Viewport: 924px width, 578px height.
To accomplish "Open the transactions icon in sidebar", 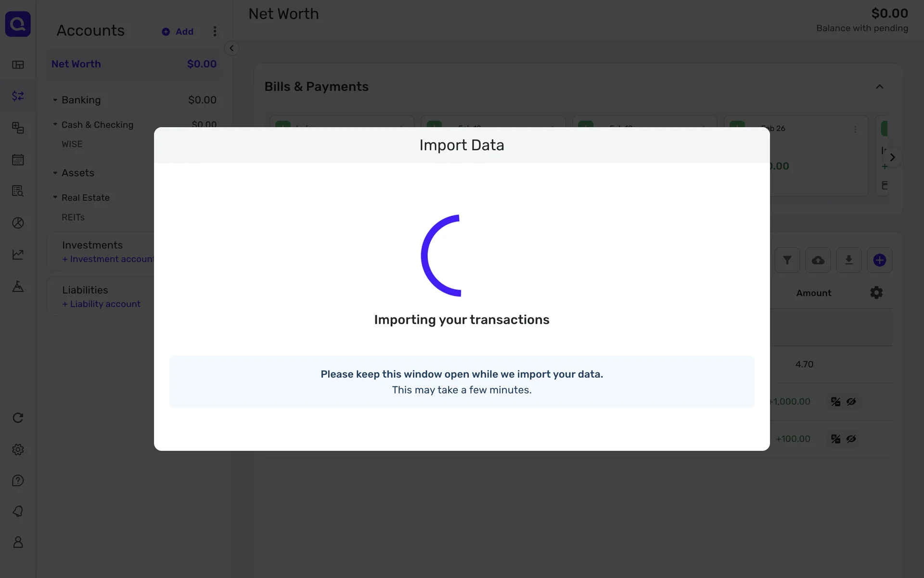I will pyautogui.click(x=18, y=96).
